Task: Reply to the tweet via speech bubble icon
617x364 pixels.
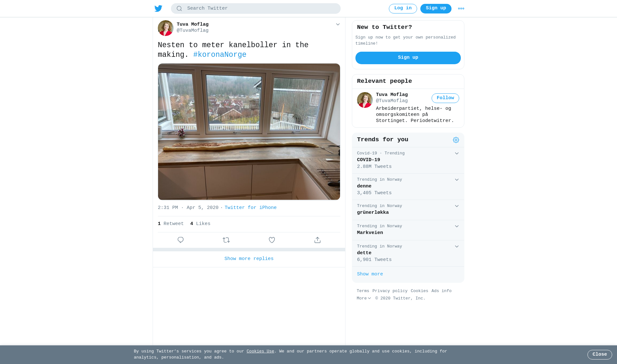Action: pos(181,240)
